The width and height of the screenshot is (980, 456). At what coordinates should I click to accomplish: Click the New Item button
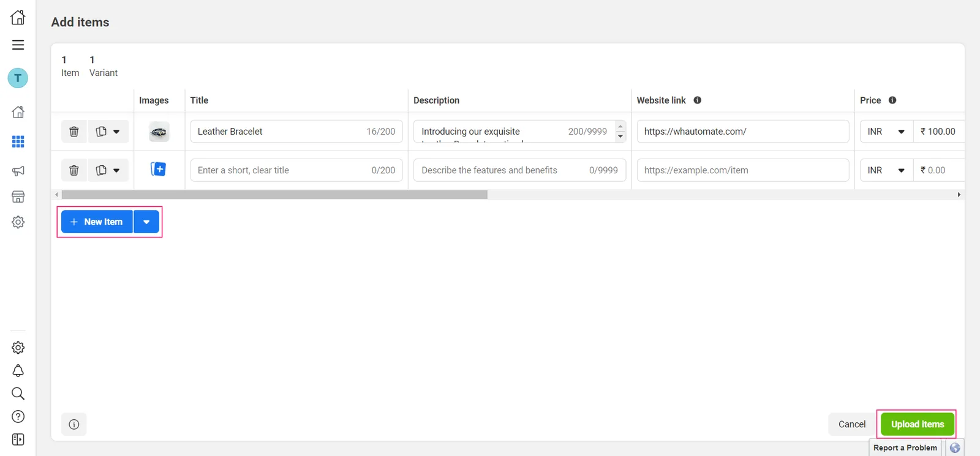[x=97, y=222]
